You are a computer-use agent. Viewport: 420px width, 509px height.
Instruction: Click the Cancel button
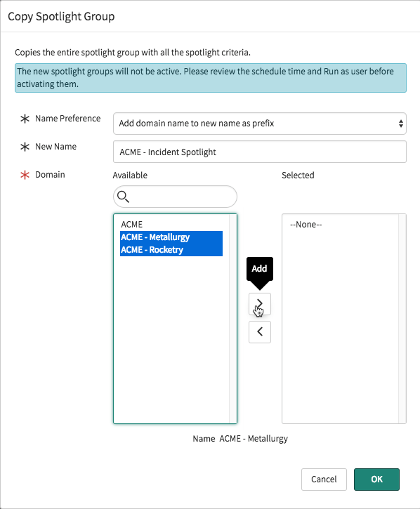[x=324, y=479]
